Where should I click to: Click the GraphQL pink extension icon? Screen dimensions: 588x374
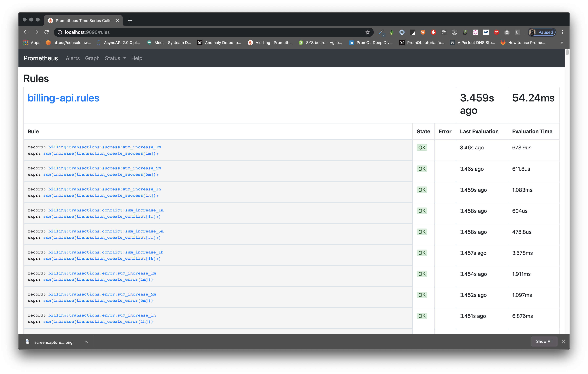coord(475,32)
